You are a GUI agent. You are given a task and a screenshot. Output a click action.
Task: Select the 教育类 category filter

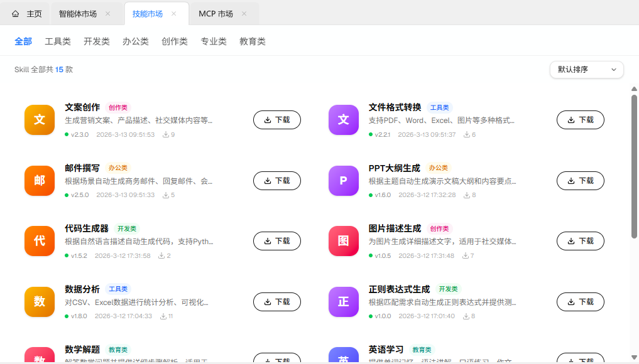pos(253,41)
